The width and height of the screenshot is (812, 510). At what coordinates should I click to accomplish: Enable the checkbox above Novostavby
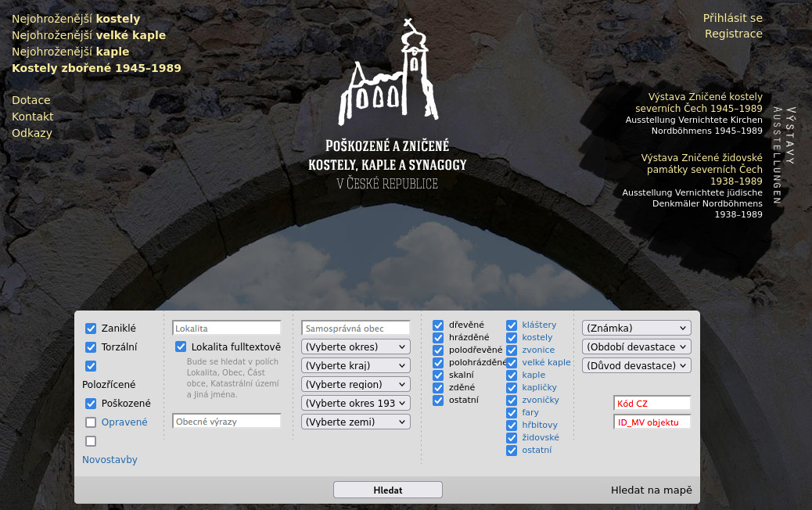[x=91, y=441]
